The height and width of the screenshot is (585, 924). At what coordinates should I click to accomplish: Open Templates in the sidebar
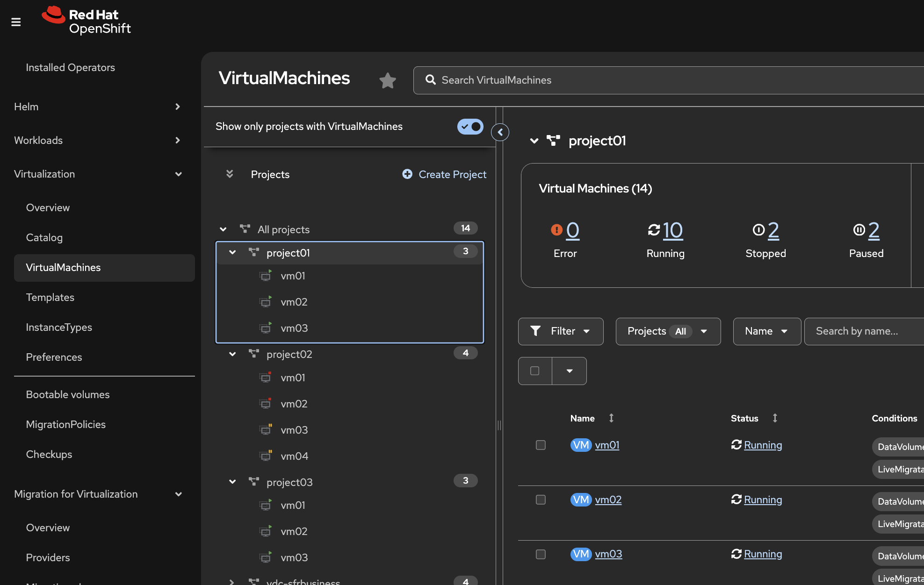click(x=50, y=297)
